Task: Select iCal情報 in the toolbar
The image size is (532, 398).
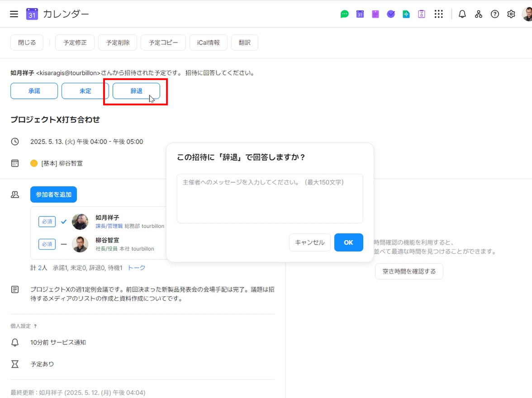Action: click(208, 43)
